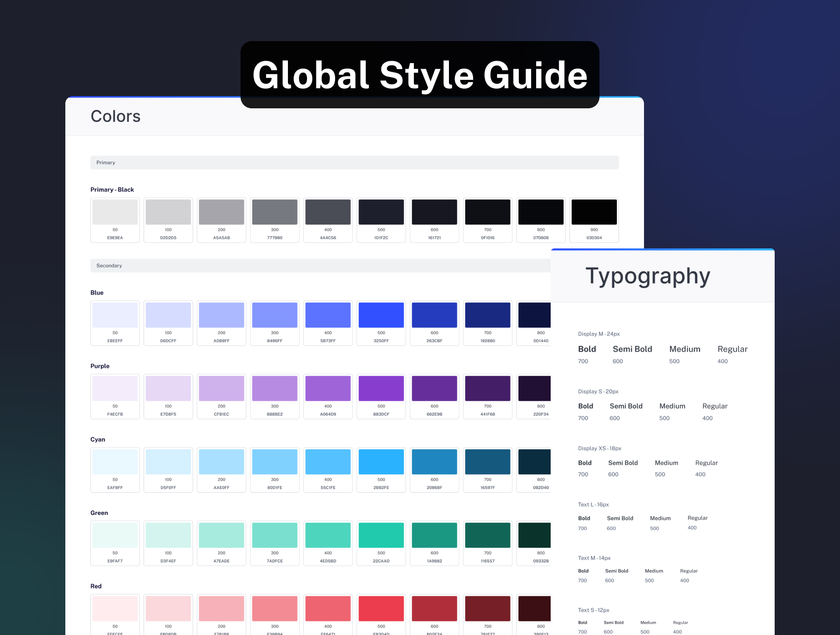
Task: Select the Primary-Black 900 swatch 030304
Action: pos(594,212)
